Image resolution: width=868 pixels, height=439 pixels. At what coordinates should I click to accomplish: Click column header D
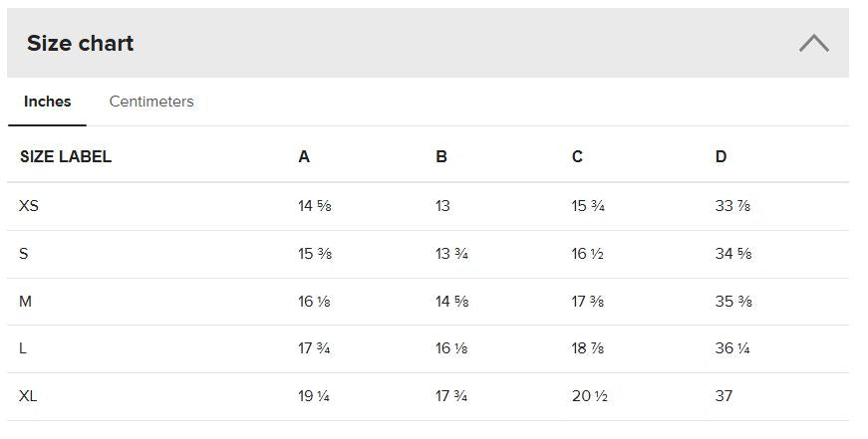(721, 156)
